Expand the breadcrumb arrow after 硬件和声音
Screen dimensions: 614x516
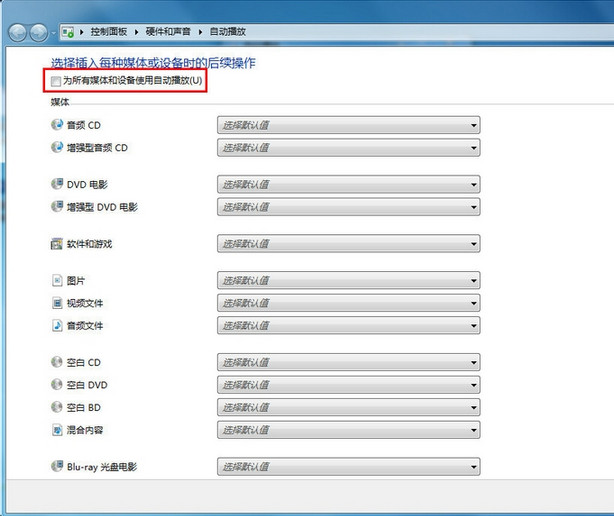200,32
